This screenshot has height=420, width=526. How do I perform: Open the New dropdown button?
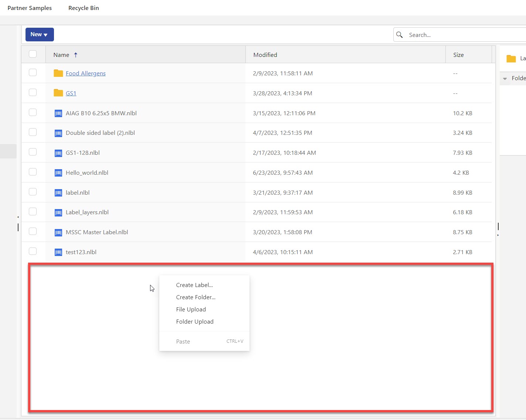(x=40, y=34)
